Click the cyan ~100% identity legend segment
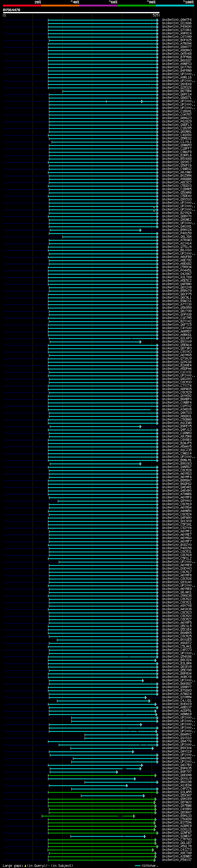 pos(175,6)
